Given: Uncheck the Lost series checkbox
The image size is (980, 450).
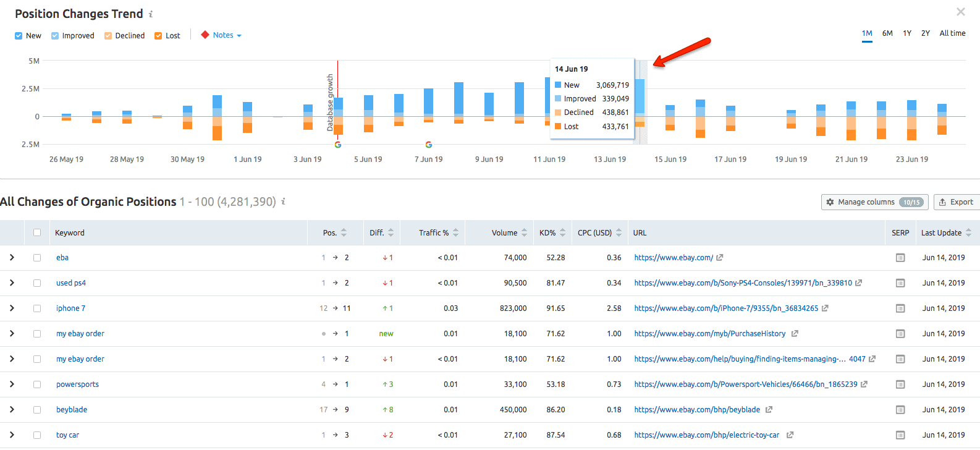Looking at the screenshot, I should [158, 36].
